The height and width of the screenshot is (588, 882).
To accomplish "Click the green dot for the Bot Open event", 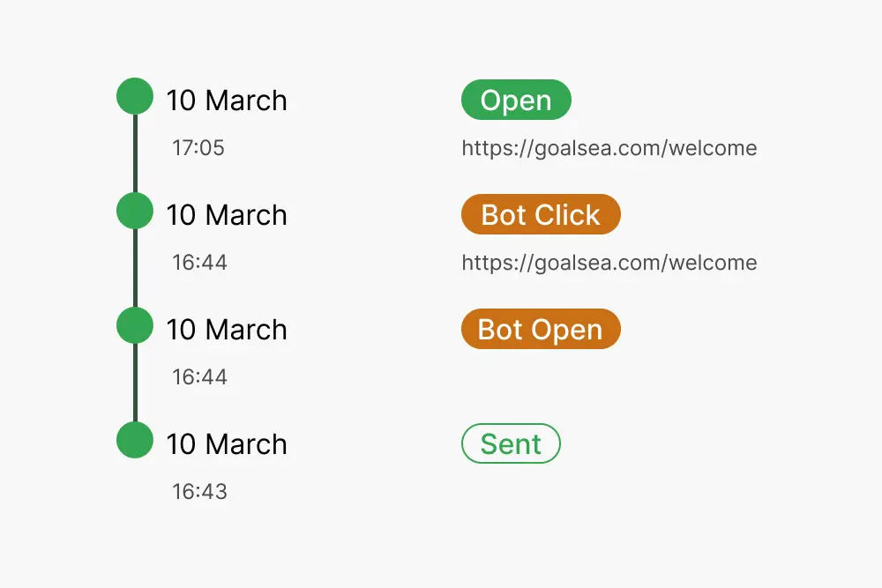I will [134, 326].
